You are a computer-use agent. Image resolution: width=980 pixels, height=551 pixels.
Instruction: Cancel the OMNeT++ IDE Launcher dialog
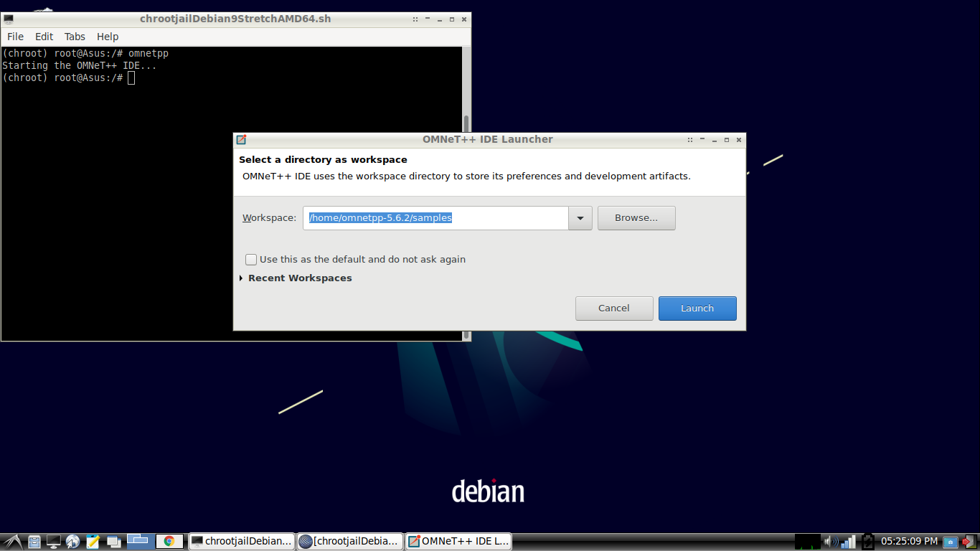pyautogui.click(x=614, y=308)
